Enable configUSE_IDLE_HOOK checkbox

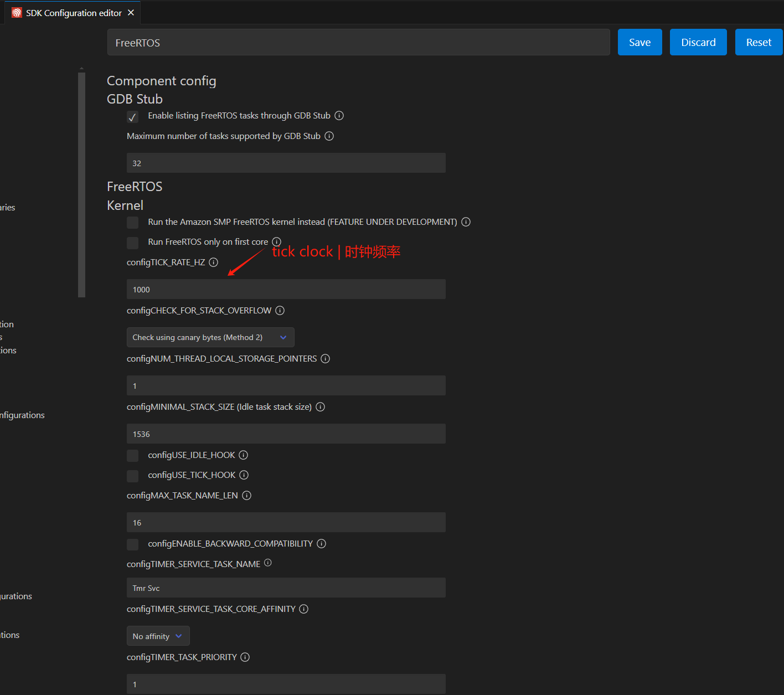(x=132, y=456)
